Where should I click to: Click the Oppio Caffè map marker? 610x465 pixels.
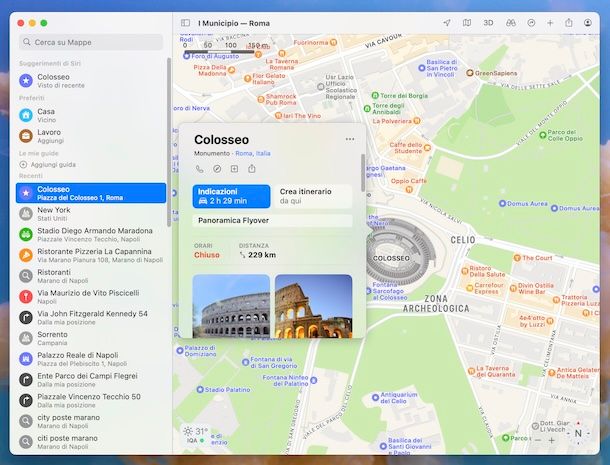[x=409, y=190]
